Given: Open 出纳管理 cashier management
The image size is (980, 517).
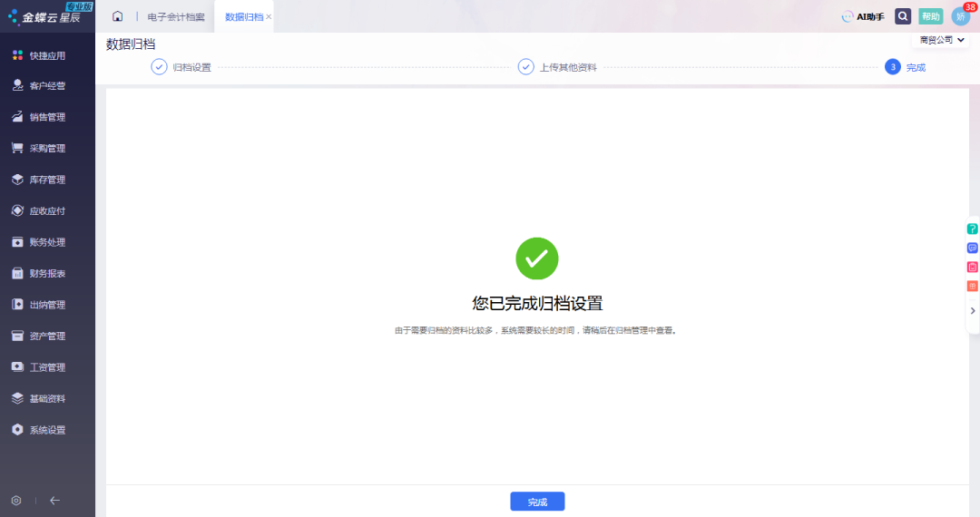Looking at the screenshot, I should (39, 304).
